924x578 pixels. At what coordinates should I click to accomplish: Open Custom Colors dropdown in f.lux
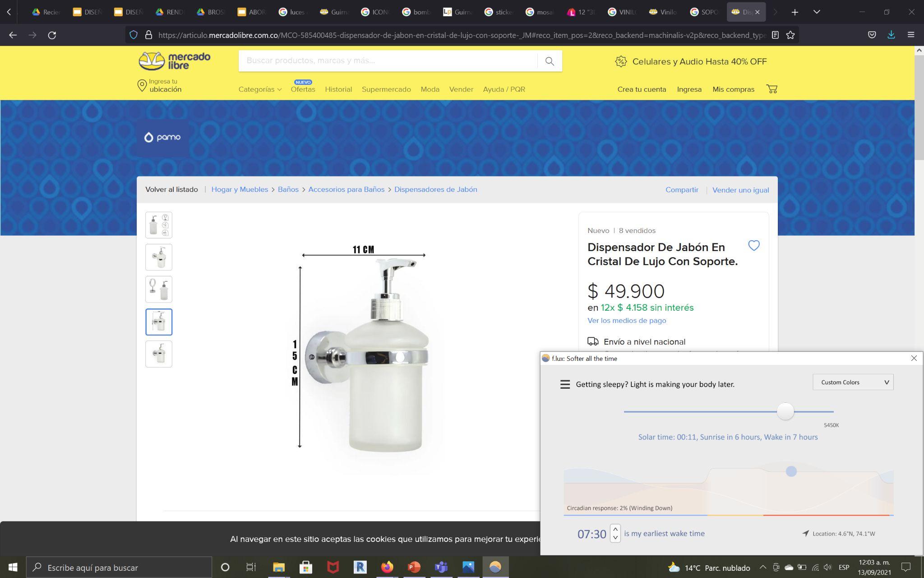853,382
